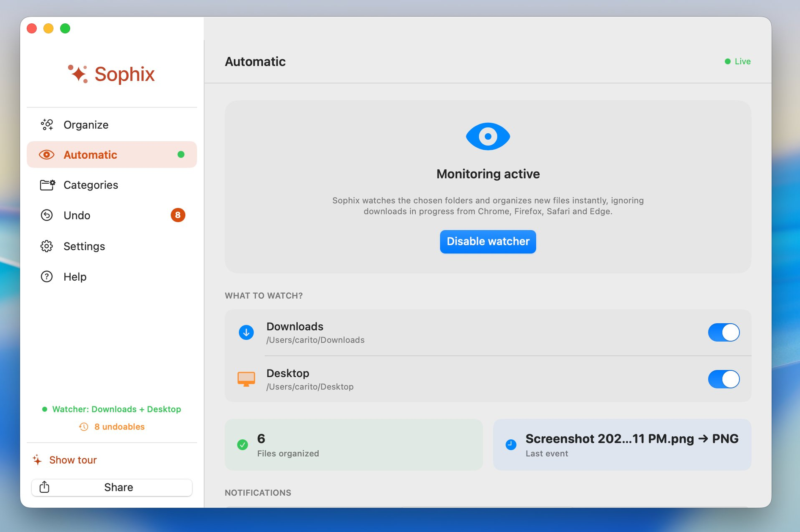Image resolution: width=800 pixels, height=532 pixels.
Task: Click the Show tour sparkle icon
Action: pyautogui.click(x=37, y=460)
